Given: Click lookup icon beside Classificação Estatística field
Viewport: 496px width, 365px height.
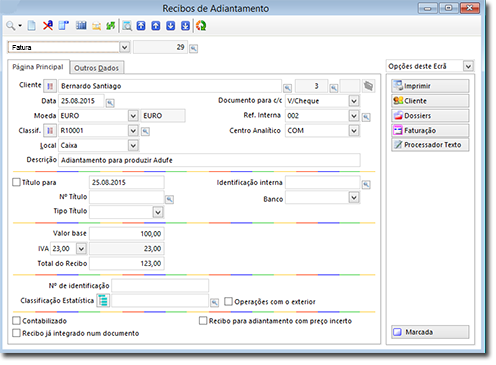Looking at the screenshot, I should [214, 302].
